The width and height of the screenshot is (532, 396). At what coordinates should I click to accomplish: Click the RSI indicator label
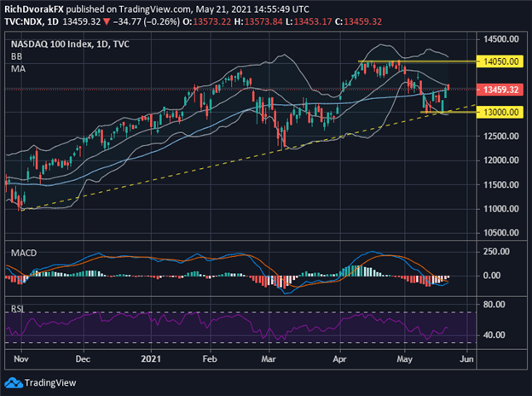(x=18, y=309)
